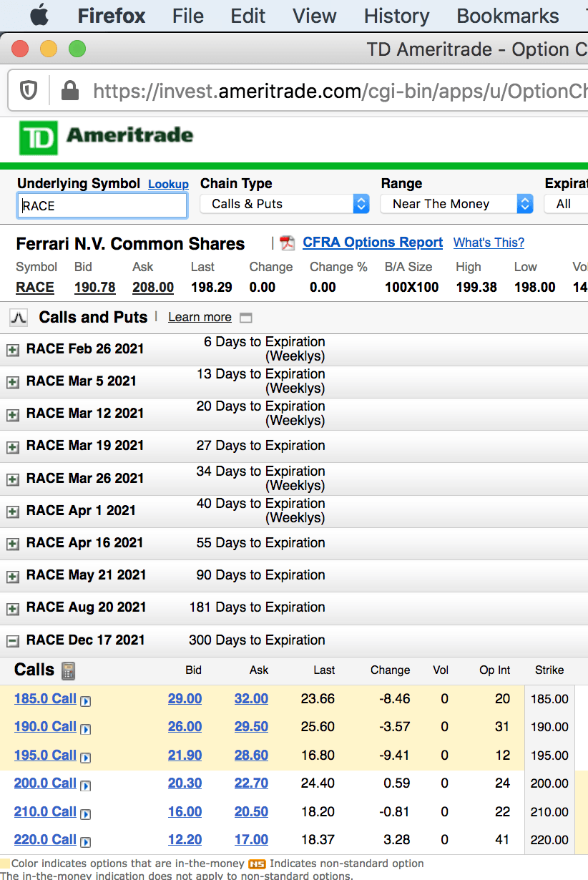Click the arrow icon beside 220.0 Call
Viewport: 588px width, 880px height.
coord(86,842)
